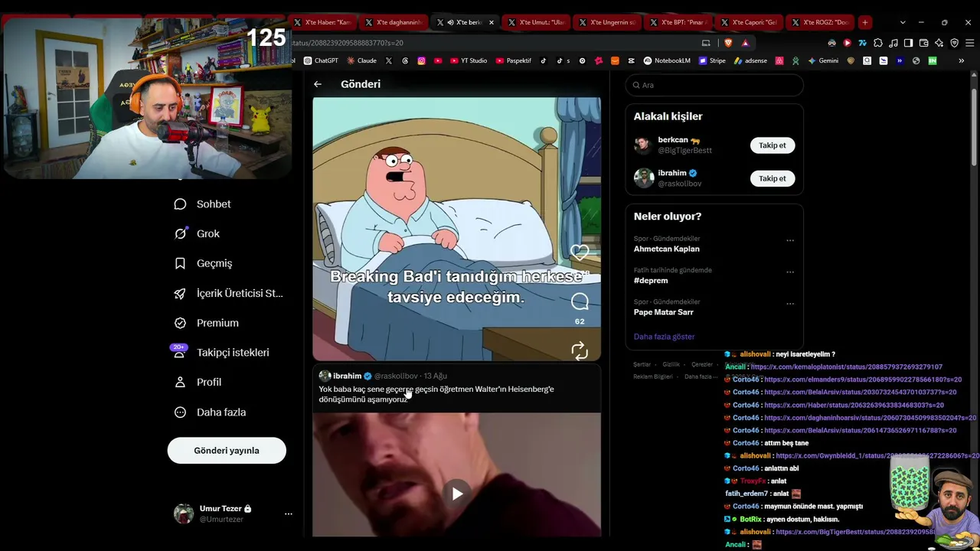Open the adsense bookmark

(x=750, y=60)
